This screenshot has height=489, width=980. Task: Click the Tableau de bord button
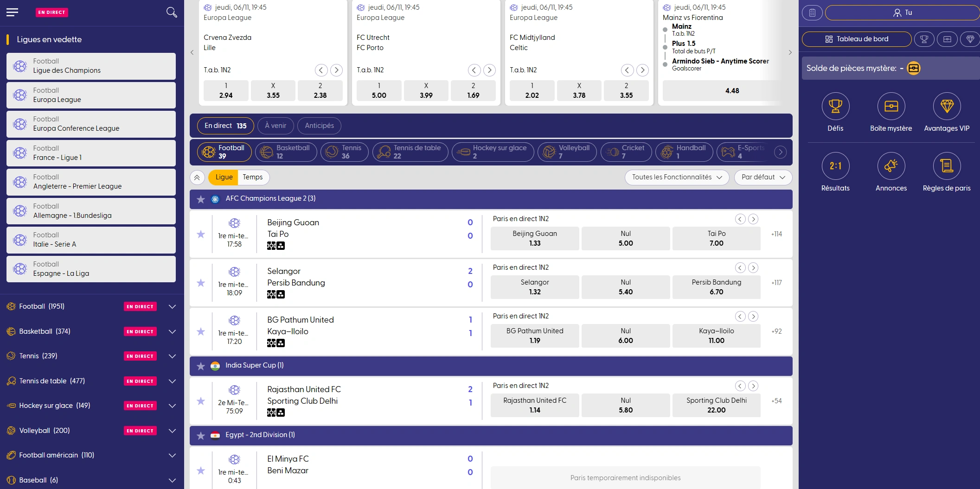(856, 39)
